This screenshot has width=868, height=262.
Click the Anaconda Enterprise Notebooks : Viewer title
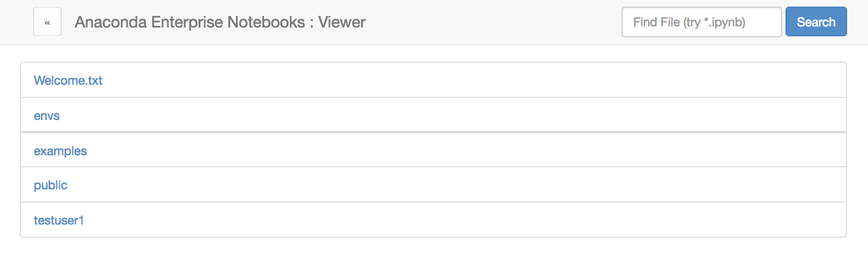pos(220,22)
